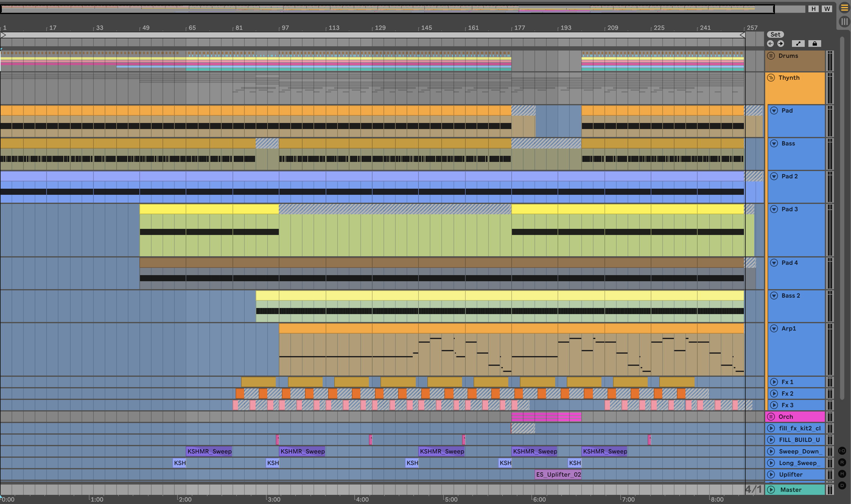Click the previous locator arrow button
Viewport: 851px width, 504px height.
click(x=770, y=44)
